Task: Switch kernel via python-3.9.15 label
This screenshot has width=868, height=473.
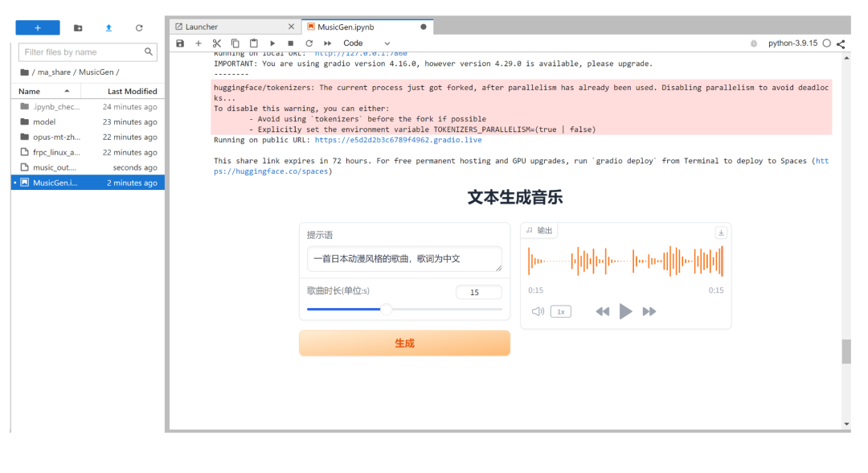Action: [x=792, y=43]
